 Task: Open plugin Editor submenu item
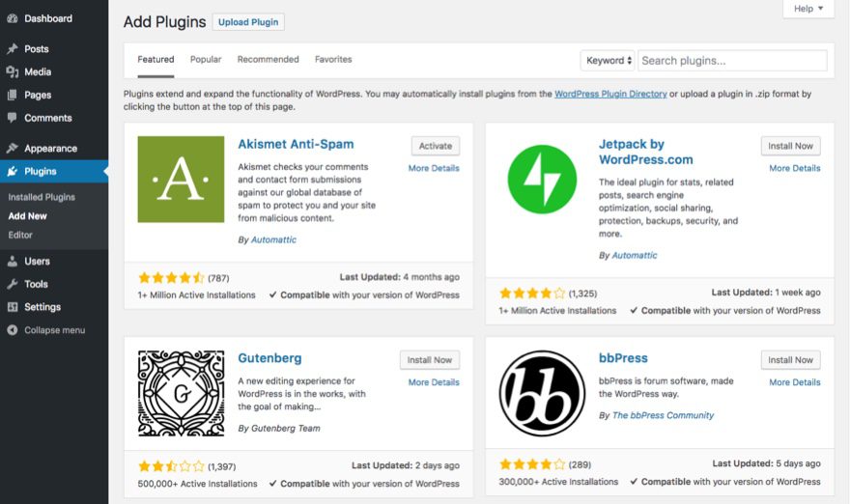tap(20, 236)
